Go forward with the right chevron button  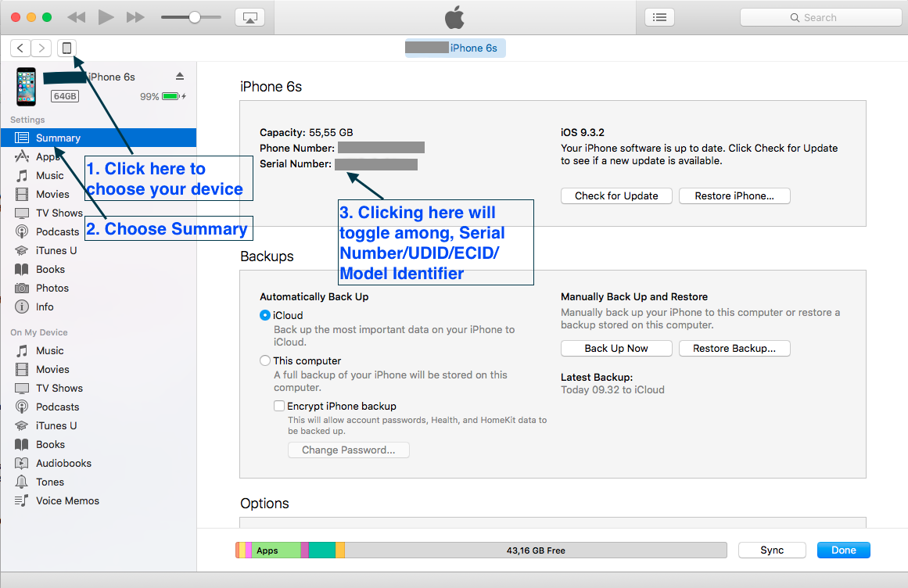point(41,48)
